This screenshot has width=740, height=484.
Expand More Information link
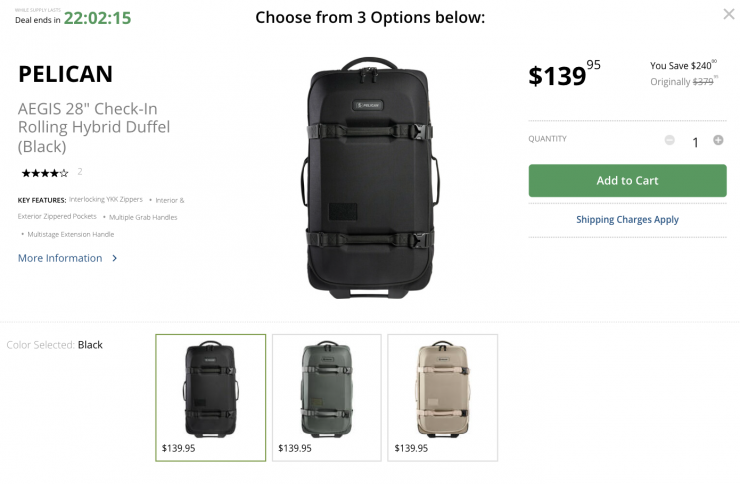pyautogui.click(x=60, y=258)
